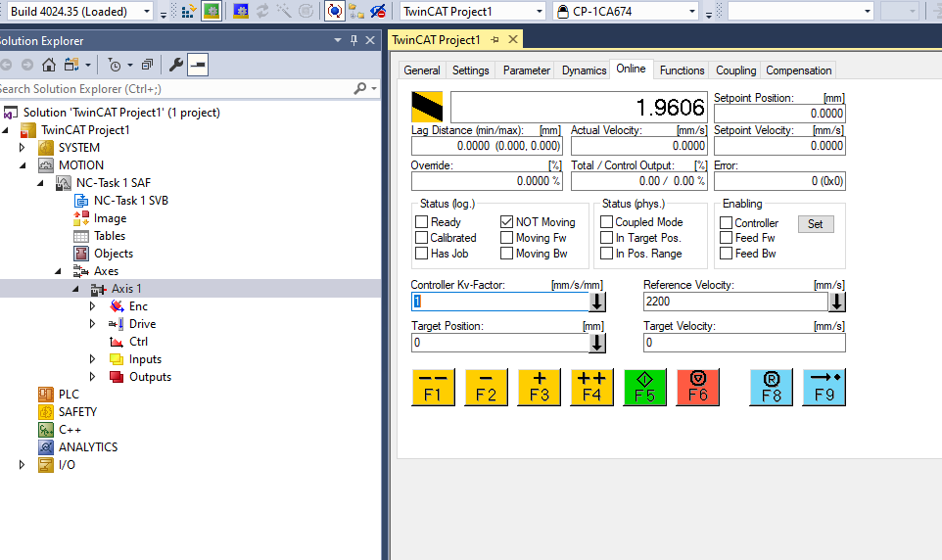The height and width of the screenshot is (560, 942).
Task: Click Hide Disabled Items eye icon
Action: pyautogui.click(x=378, y=11)
